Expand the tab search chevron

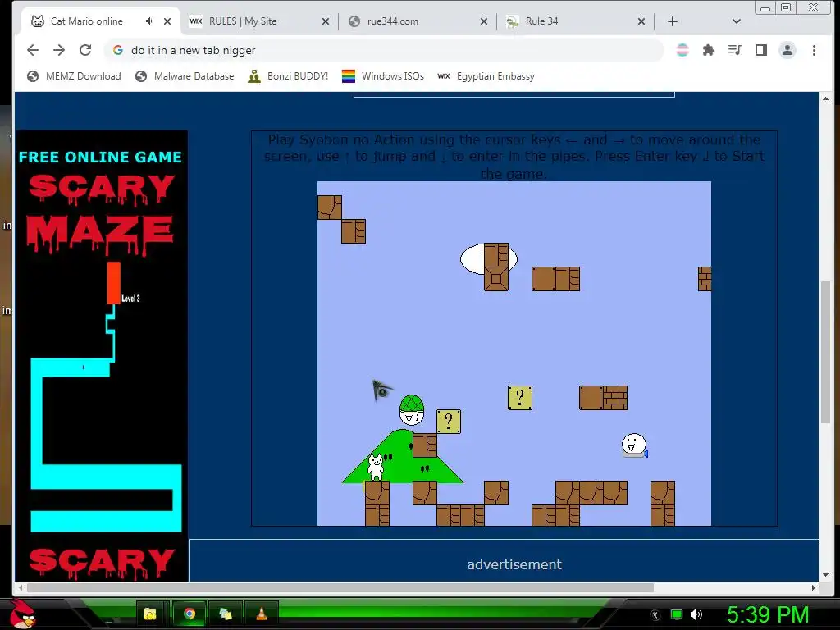(736, 21)
